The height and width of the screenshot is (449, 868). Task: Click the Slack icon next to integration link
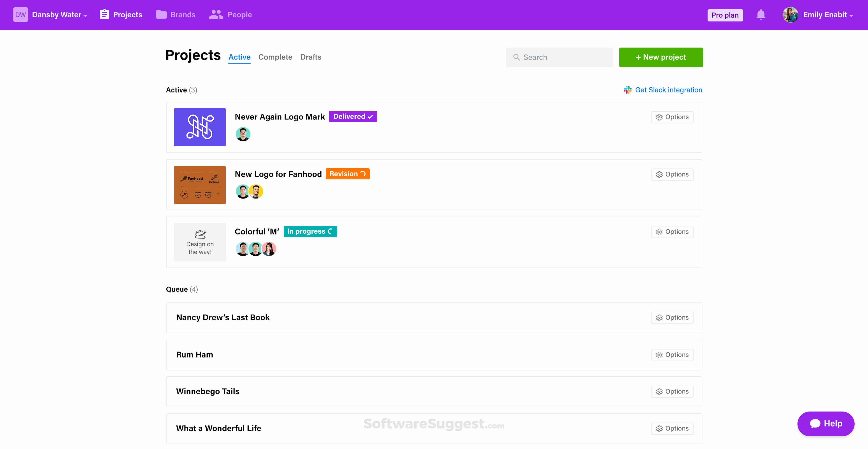[x=627, y=90]
